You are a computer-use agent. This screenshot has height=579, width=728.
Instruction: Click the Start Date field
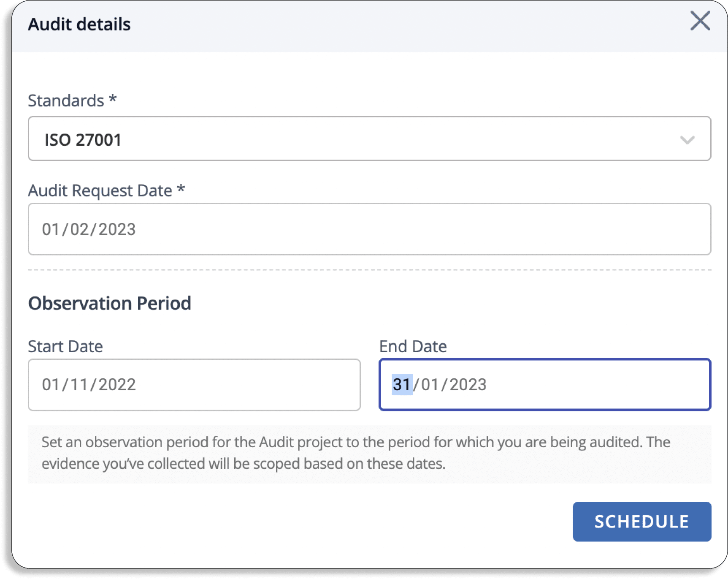(194, 385)
